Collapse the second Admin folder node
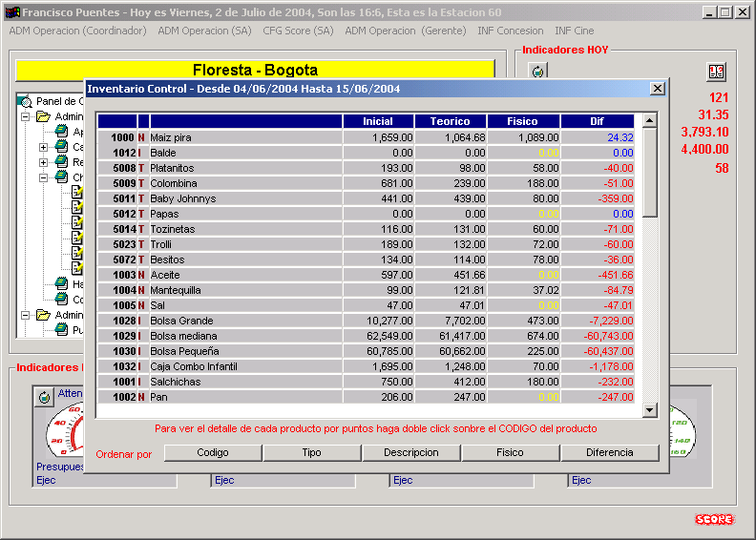 point(25,315)
